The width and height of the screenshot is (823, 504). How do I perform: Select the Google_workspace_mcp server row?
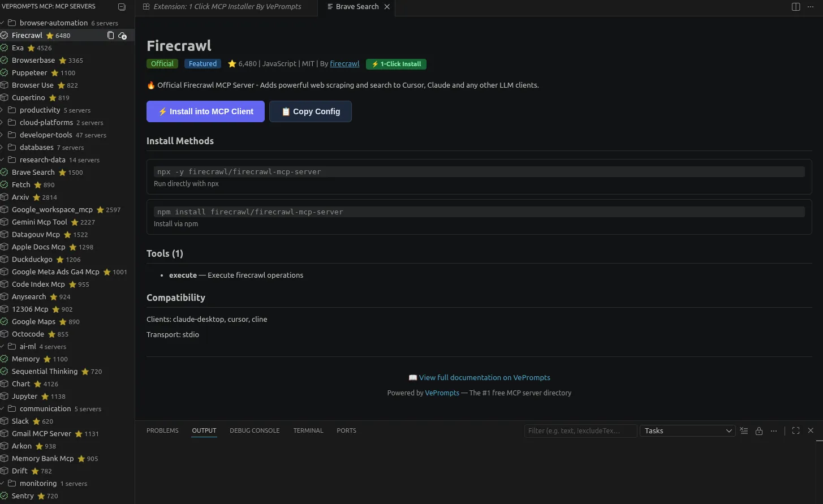pos(67,210)
